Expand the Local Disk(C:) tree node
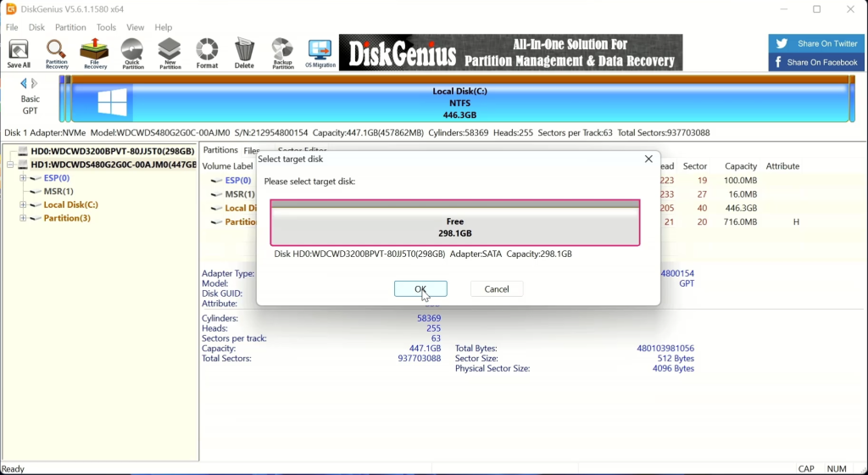The image size is (868, 475). pyautogui.click(x=24, y=205)
